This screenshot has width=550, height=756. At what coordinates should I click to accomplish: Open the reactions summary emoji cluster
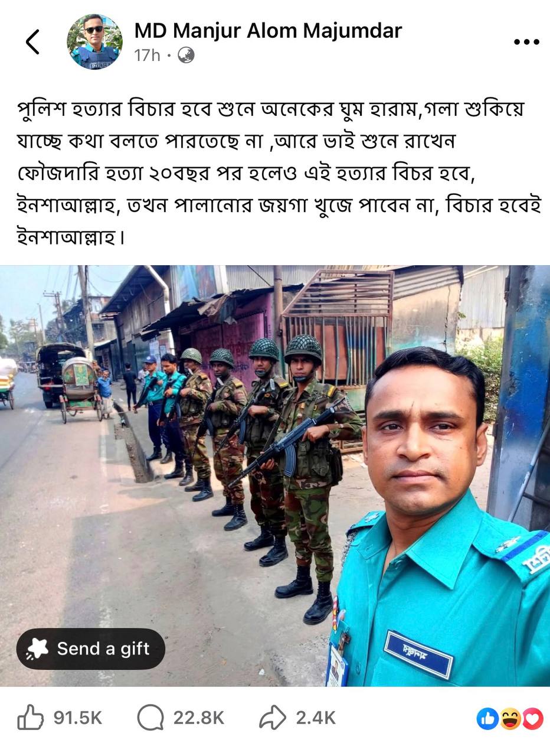pyautogui.click(x=510, y=718)
